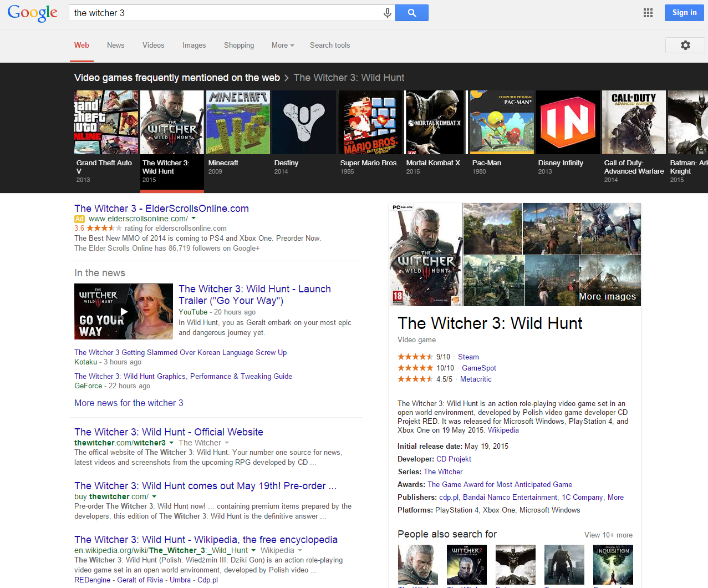Open The Witcher 3 Official Website result
The height and width of the screenshot is (588, 708).
pyautogui.click(x=169, y=432)
